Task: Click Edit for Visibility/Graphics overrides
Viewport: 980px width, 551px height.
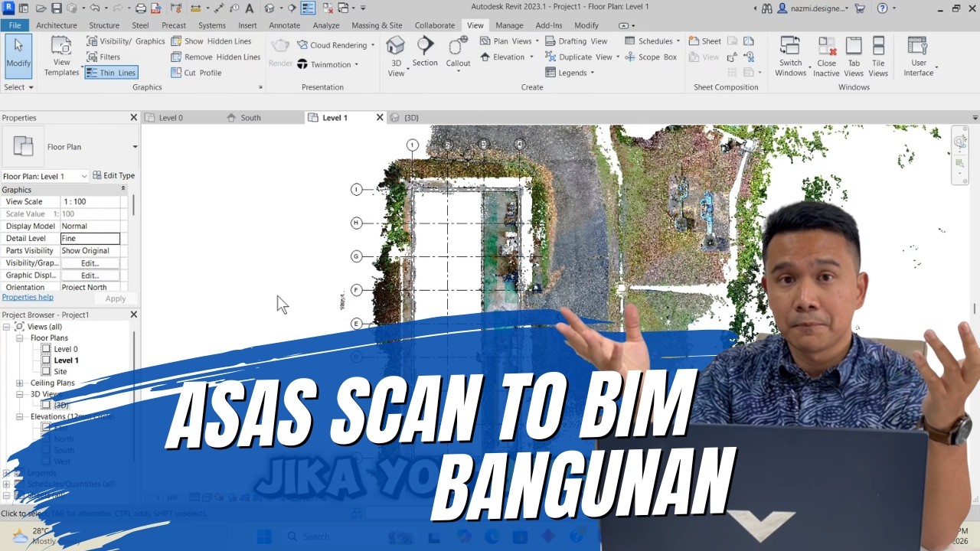Action: [x=90, y=263]
